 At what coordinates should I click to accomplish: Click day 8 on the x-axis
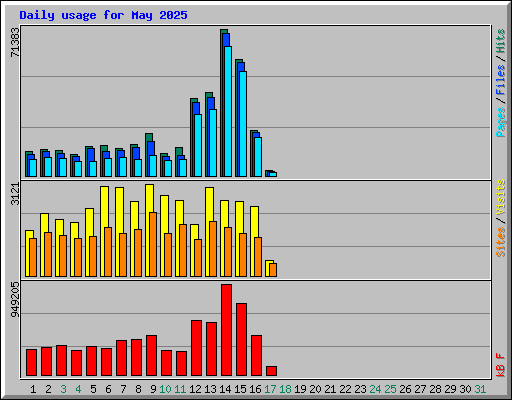pyautogui.click(x=138, y=389)
